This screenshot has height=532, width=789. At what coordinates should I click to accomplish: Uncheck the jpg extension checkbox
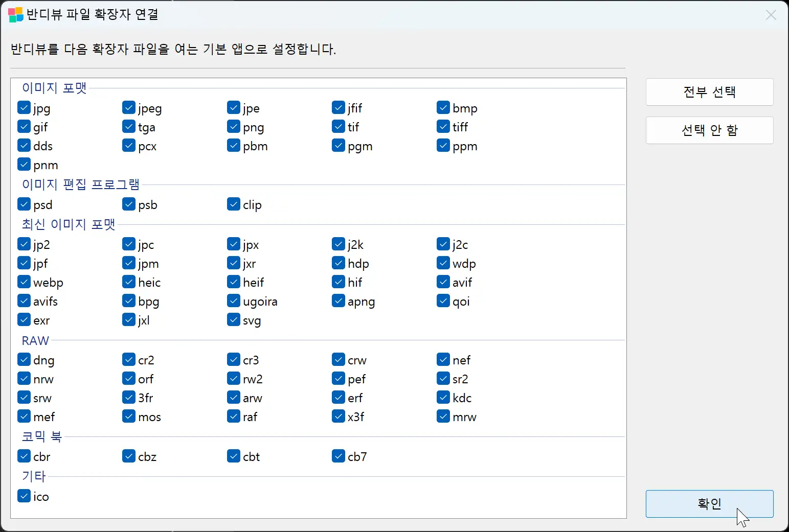tap(24, 108)
